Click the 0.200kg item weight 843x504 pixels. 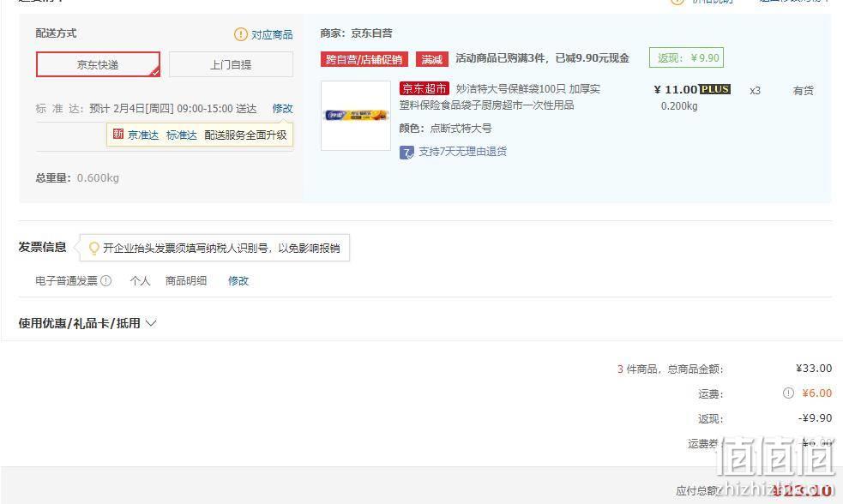(x=679, y=105)
